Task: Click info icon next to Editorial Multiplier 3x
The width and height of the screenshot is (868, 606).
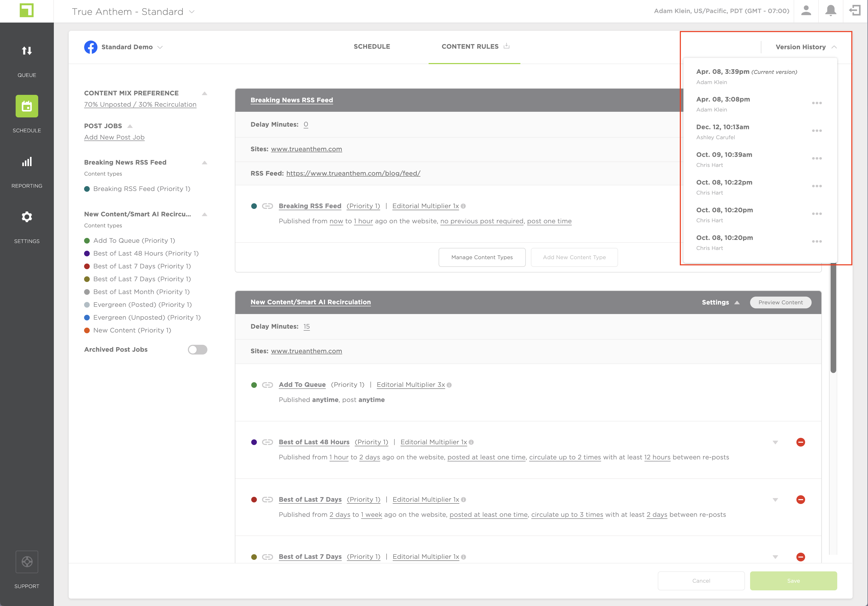Action: coord(449,385)
